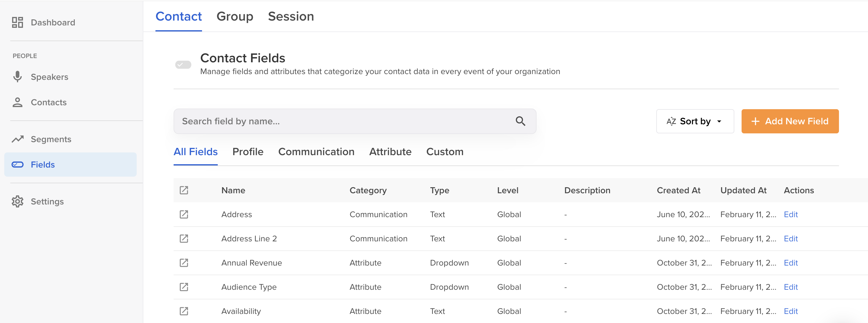
Task: Click the table header select-all icon
Action: [x=184, y=190]
